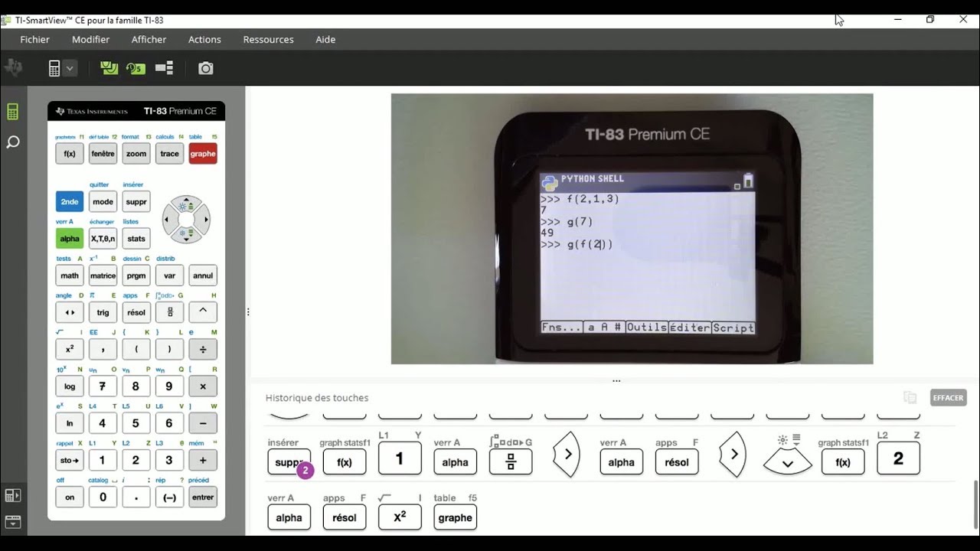This screenshot has width=980, height=551.
Task: Click the X,T,θ,n key
Action: click(103, 239)
